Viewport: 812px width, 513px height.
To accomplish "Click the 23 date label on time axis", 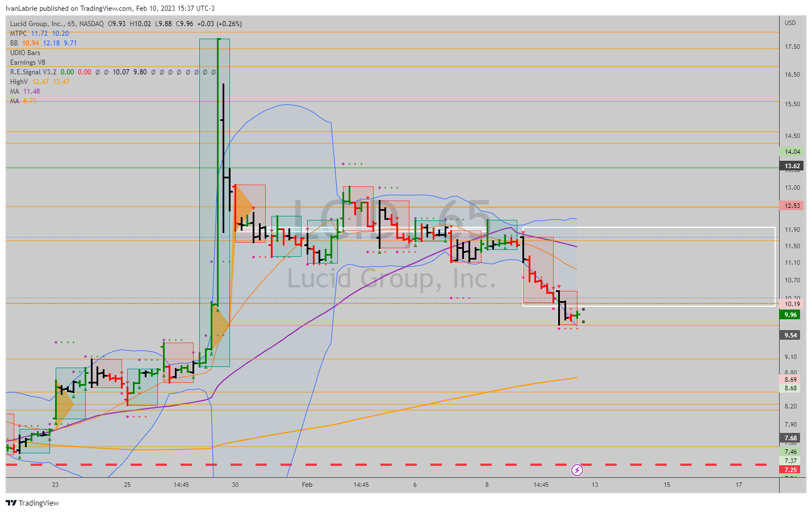I will [55, 485].
